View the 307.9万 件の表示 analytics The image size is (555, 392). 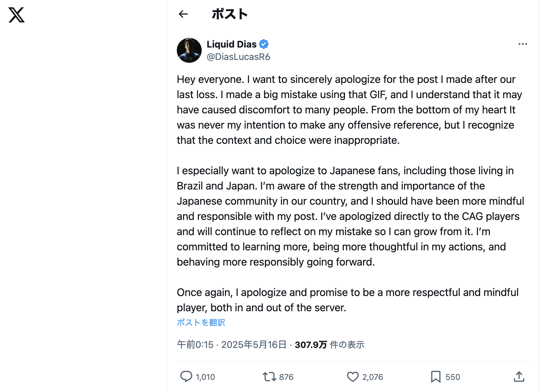(x=329, y=344)
